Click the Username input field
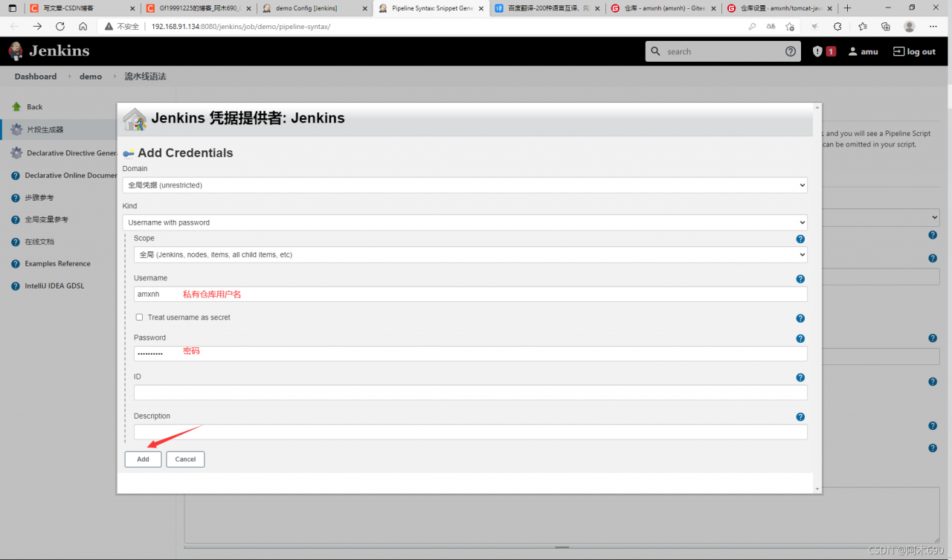The image size is (952, 560). click(470, 294)
